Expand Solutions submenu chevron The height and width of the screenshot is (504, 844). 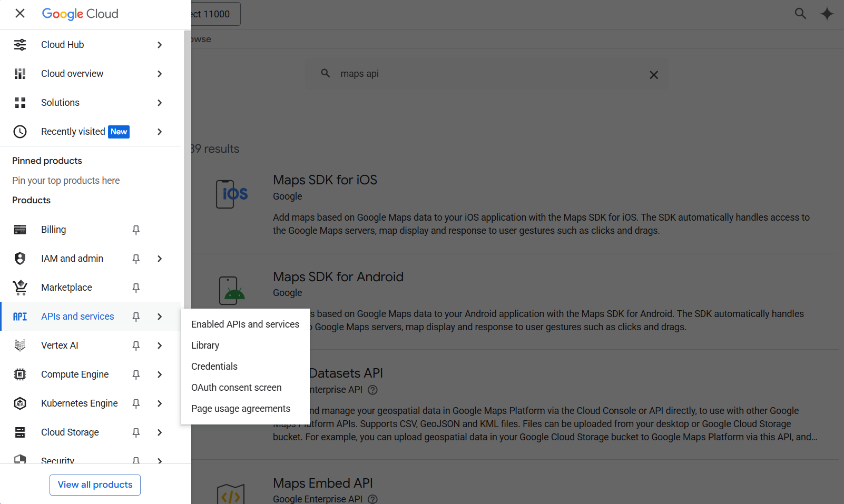point(160,103)
